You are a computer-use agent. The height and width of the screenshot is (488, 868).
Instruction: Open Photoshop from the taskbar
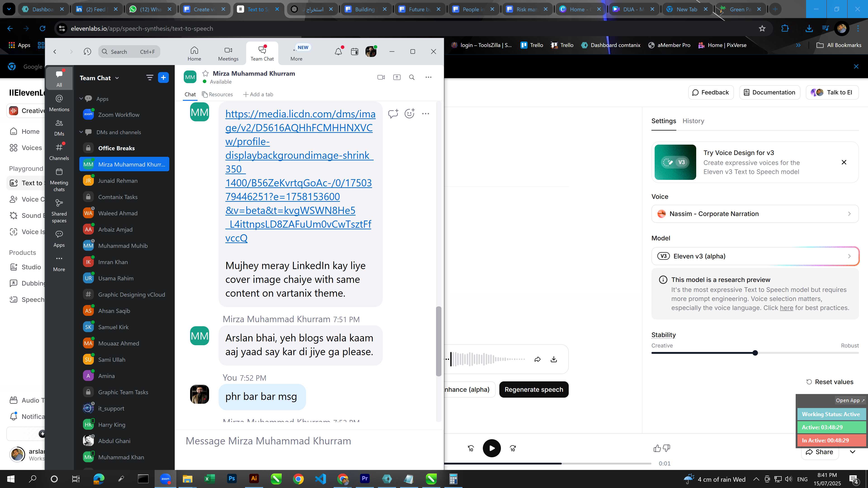pos(231,479)
